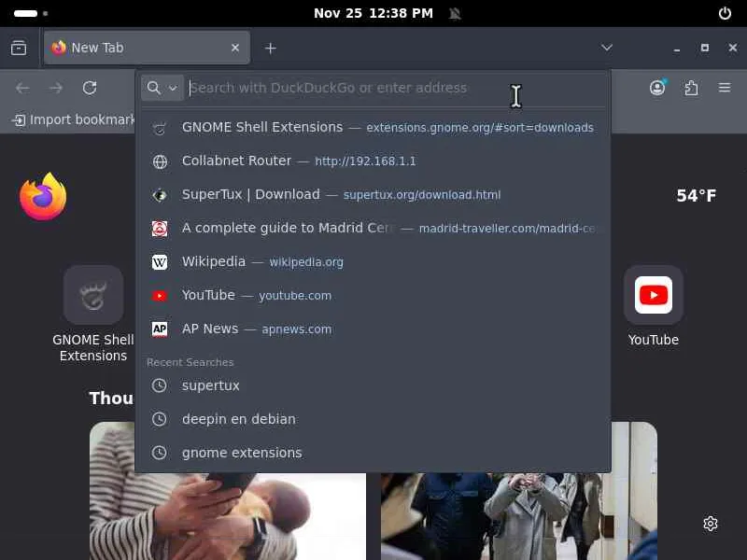Open Madrid guide suggestion
The width and height of the screenshot is (747, 560).
pos(373,228)
